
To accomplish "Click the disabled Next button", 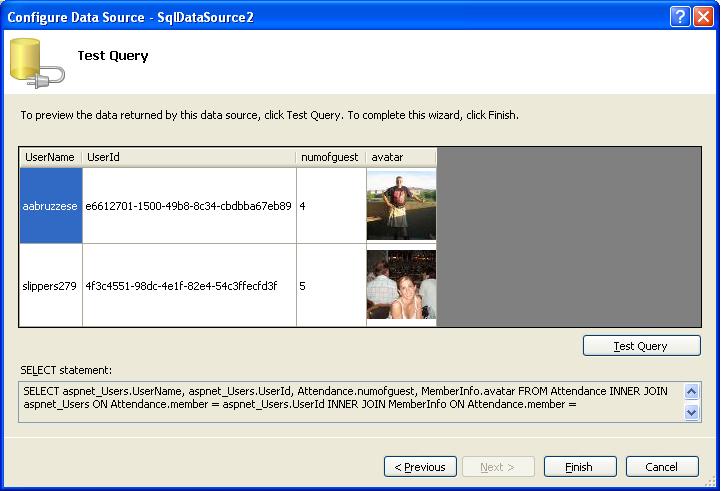I will [498, 466].
